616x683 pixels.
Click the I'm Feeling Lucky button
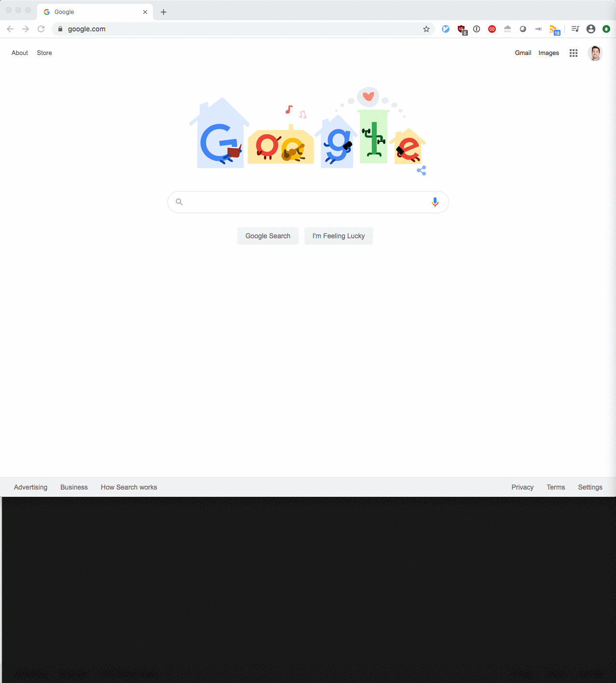pos(339,236)
